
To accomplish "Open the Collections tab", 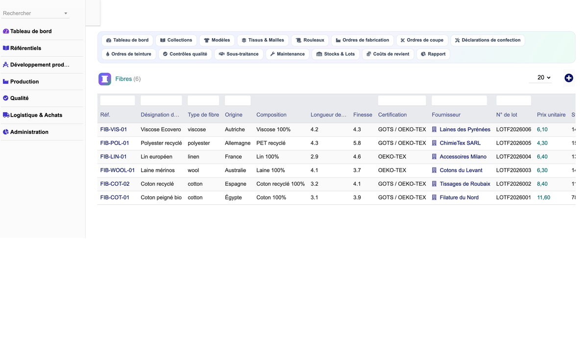I will click(176, 40).
